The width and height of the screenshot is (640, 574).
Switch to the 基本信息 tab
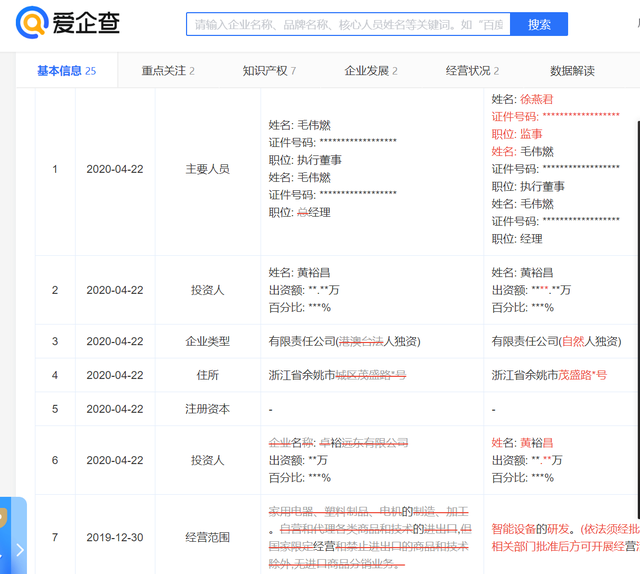(67, 71)
